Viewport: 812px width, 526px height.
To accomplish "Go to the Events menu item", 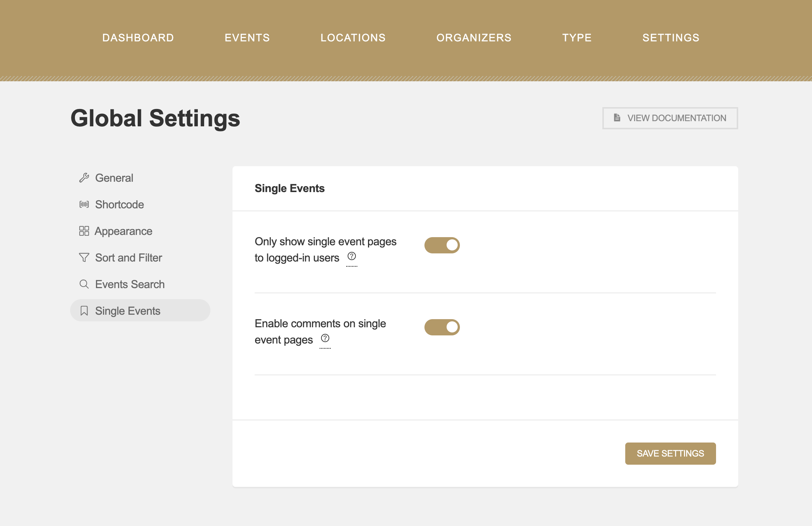I will tap(247, 38).
